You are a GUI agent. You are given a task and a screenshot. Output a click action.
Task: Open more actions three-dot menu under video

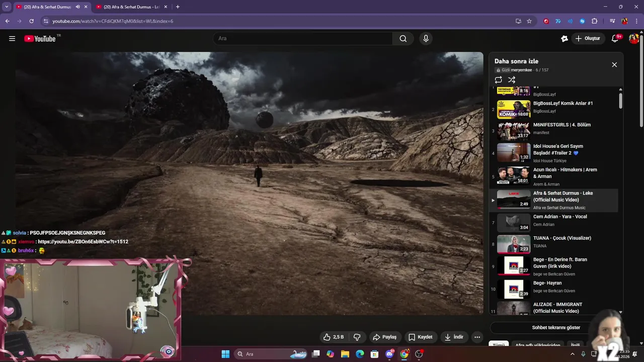point(477,337)
